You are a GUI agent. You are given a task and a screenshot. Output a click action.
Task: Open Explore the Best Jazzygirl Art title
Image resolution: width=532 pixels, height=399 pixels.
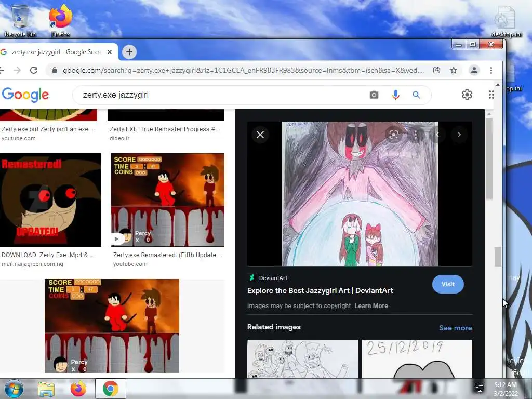320,290
